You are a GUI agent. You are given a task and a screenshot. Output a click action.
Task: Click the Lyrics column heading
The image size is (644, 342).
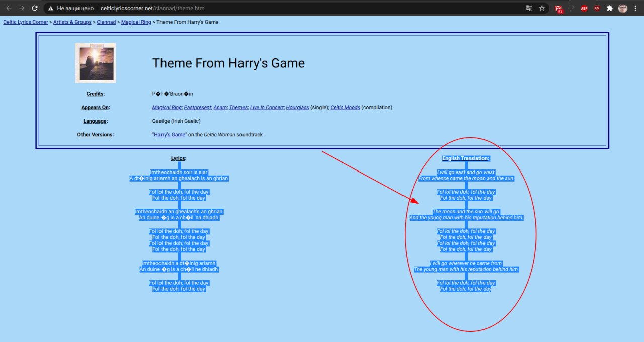(x=179, y=158)
